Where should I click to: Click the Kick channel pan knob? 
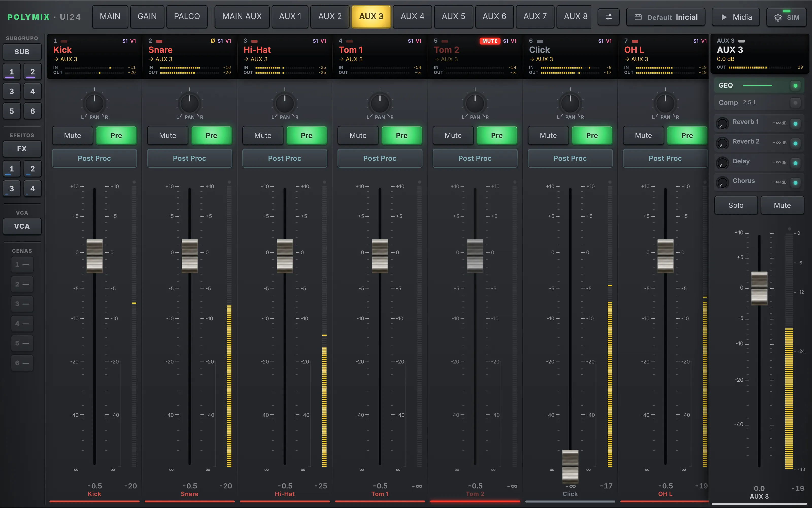95,103
